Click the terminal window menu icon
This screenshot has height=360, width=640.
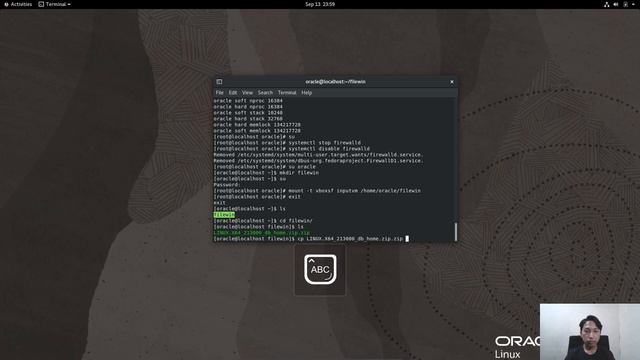tap(219, 82)
